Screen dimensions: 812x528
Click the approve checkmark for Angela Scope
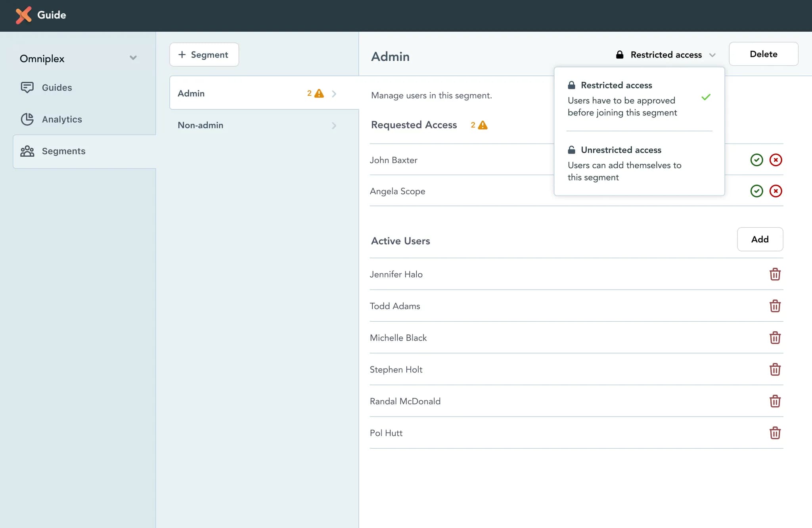click(756, 190)
